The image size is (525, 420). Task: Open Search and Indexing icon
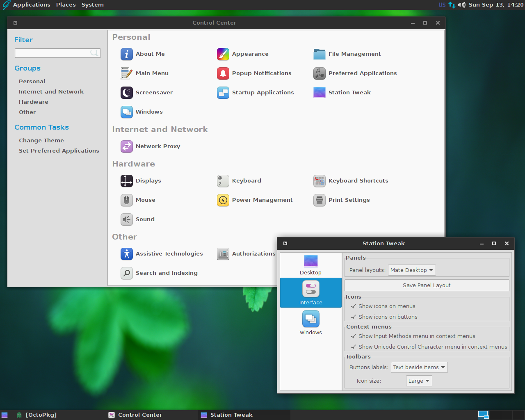click(x=127, y=273)
